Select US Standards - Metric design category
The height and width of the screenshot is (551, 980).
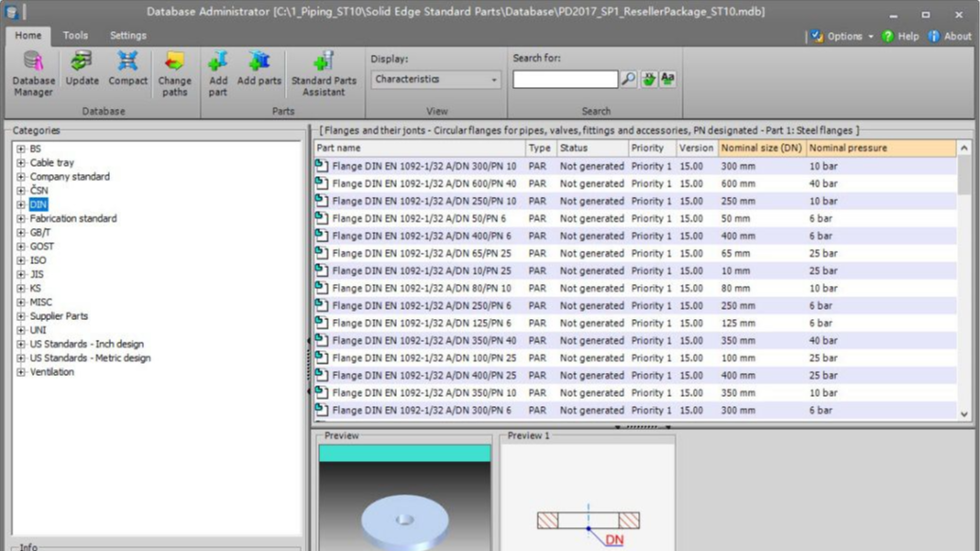(90, 358)
